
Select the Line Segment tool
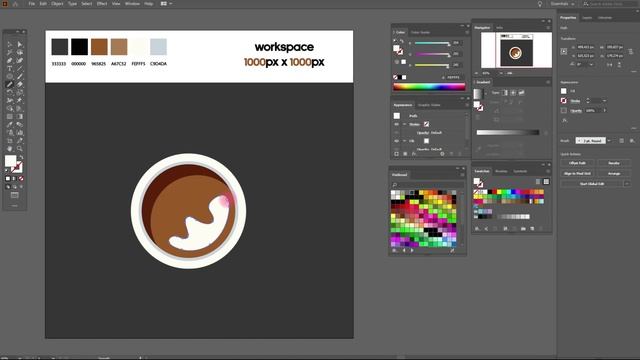(19, 69)
